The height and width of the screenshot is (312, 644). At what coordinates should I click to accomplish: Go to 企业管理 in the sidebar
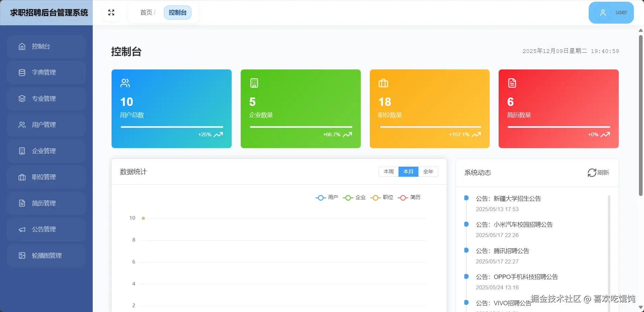46,151
